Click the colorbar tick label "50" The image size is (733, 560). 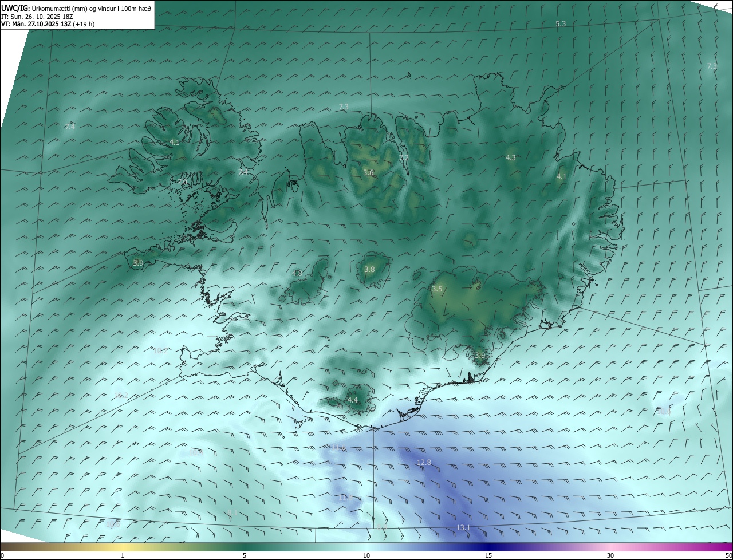click(728, 555)
